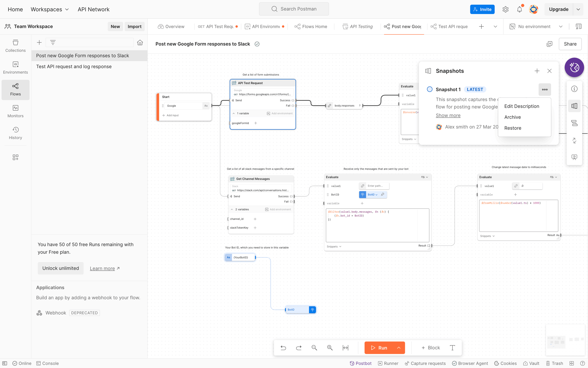Image resolution: width=588 pixels, height=368 pixels.
Task: Collapse the 1 variable section
Action: click(234, 113)
